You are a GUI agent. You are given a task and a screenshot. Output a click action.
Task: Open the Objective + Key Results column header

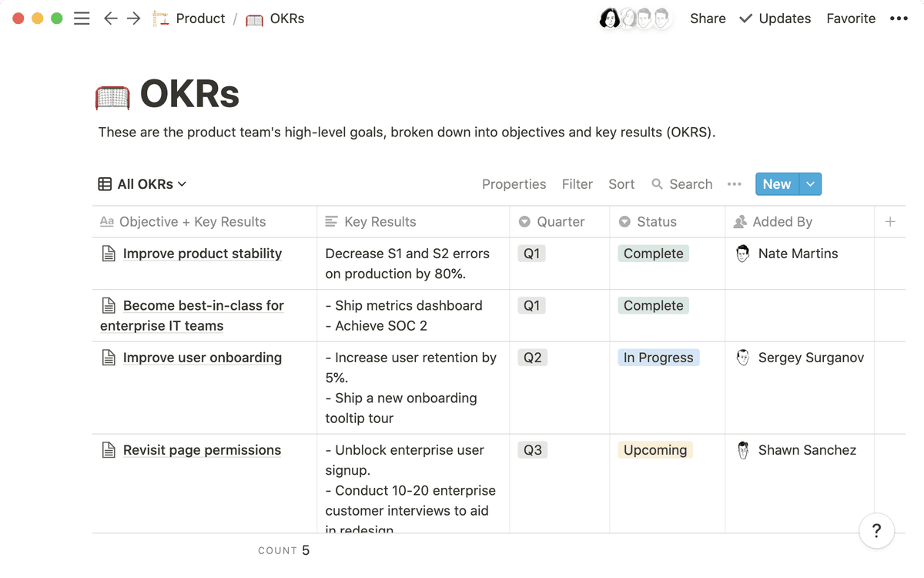click(205, 222)
